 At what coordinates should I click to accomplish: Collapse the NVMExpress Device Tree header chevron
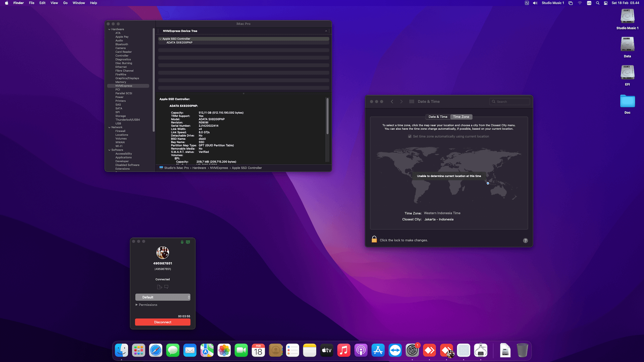(x=326, y=31)
